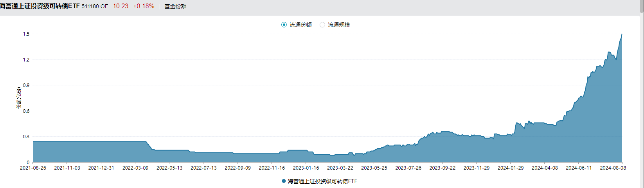This screenshot has height=188, width=644.
Task: Click the fund code 511180.OF
Action: click(95, 6)
